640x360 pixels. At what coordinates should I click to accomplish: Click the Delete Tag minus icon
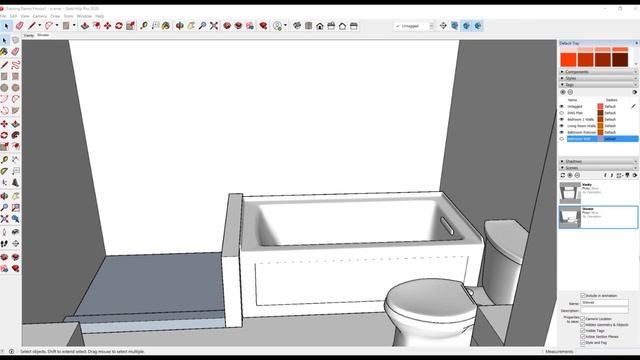[x=570, y=92]
